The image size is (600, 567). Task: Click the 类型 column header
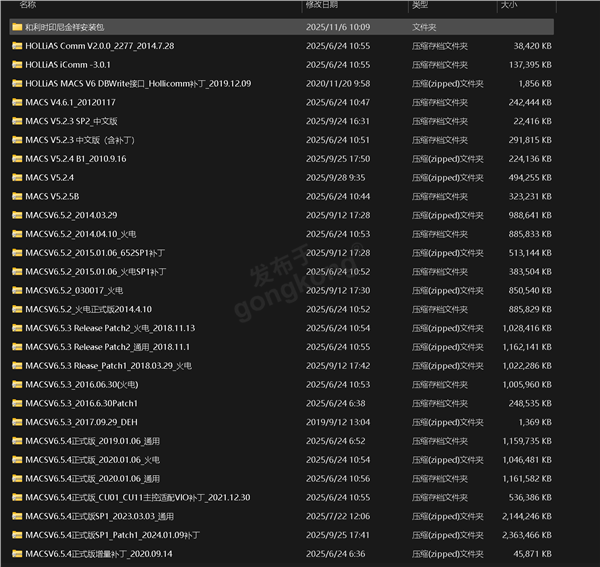coord(420,6)
